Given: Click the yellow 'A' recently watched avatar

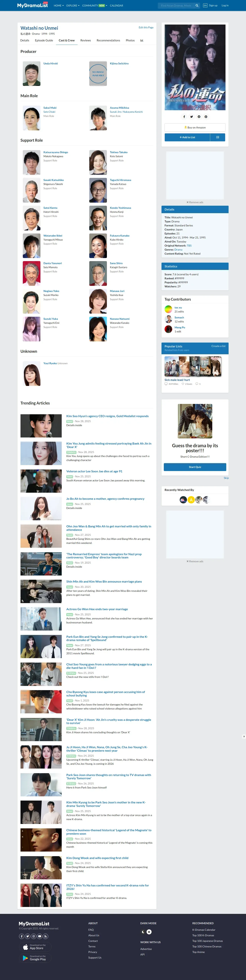Looking at the screenshot, I should coord(191,500).
